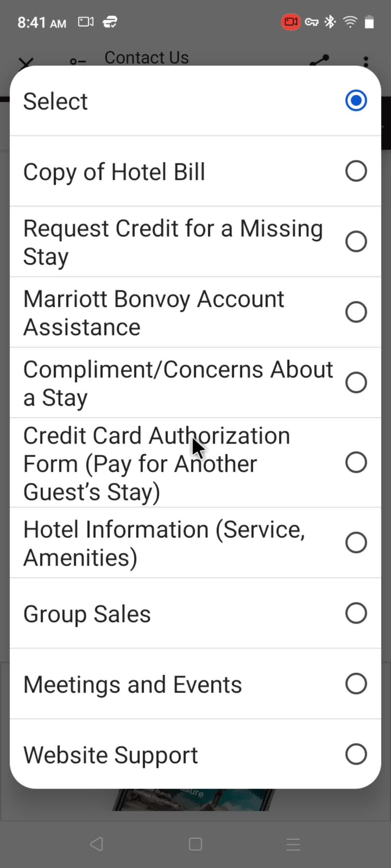The height and width of the screenshot is (868, 391).
Task: Tap the red screen recording status icon
Action: click(x=291, y=22)
